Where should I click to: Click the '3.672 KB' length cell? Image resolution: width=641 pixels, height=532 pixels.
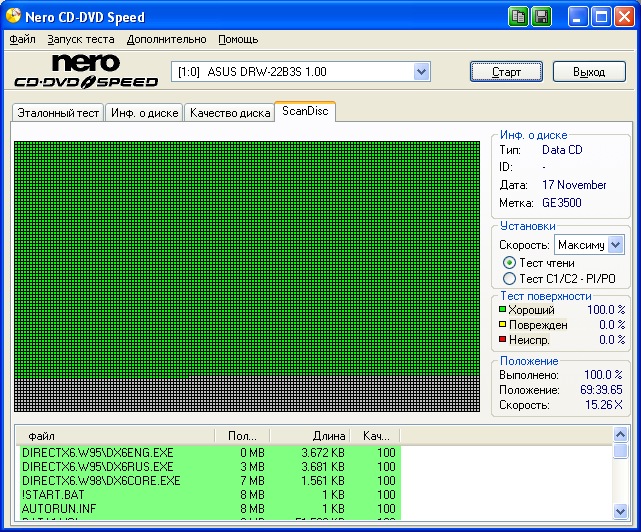(x=323, y=453)
